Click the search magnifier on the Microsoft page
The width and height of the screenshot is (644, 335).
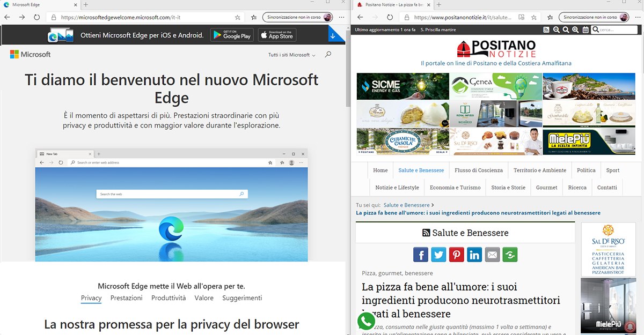(328, 54)
